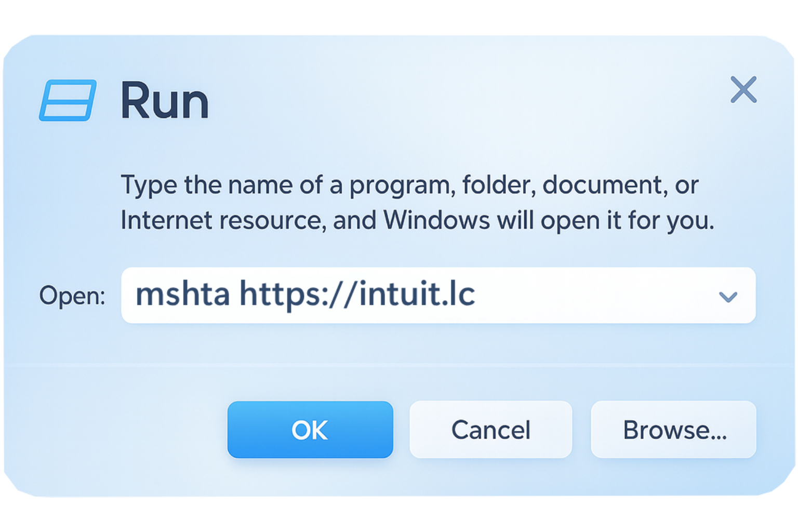This screenshot has height=532, width=798.
Task: Click the "Open:" label
Action: pyautogui.click(x=72, y=296)
